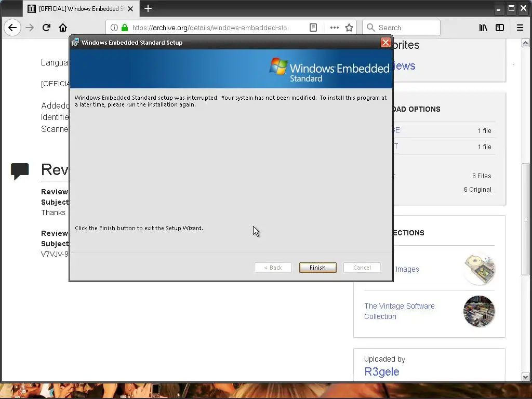Reload the archive.org page
The image size is (532, 399).
[46, 28]
